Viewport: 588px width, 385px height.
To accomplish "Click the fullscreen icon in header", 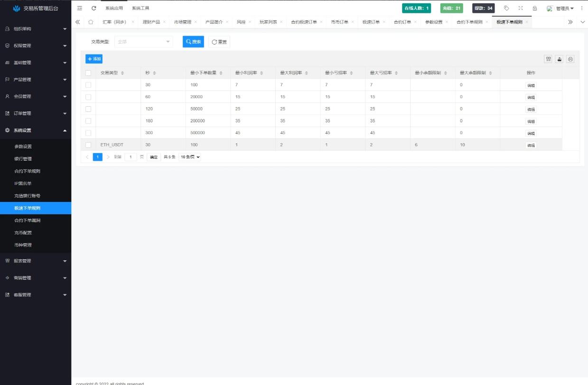I will pos(521,8).
